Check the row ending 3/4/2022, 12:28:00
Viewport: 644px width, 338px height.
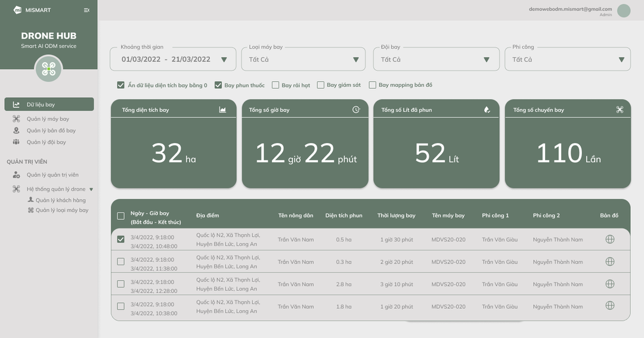120,284
